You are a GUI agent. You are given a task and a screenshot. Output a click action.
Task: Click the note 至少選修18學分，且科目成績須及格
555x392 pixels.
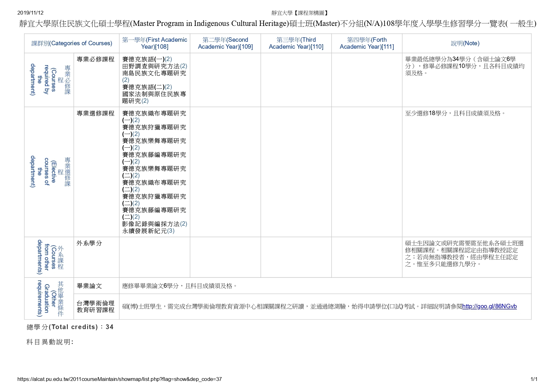(455, 113)
